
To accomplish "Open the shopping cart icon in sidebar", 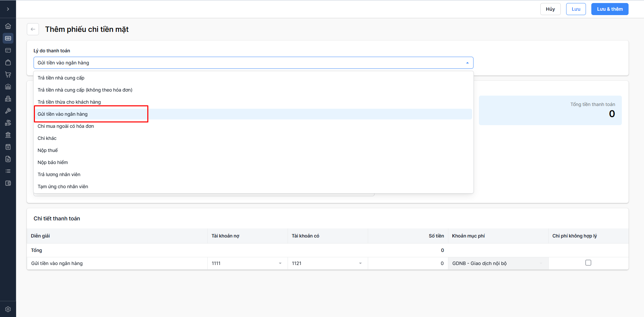I will tap(8, 74).
